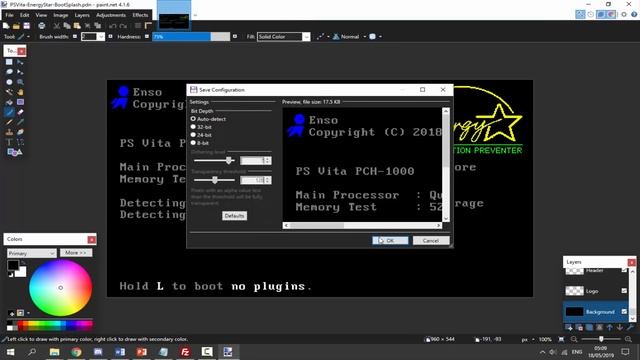The image size is (640, 360).
Task: Open the Fill Solid Color dropdown
Action: (x=306, y=37)
